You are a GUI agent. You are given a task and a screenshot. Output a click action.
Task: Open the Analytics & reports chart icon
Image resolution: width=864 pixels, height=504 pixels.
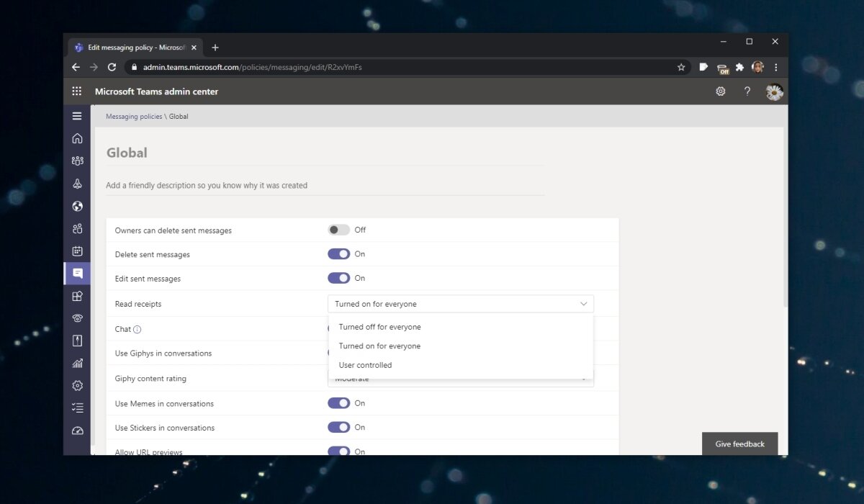pyautogui.click(x=77, y=363)
